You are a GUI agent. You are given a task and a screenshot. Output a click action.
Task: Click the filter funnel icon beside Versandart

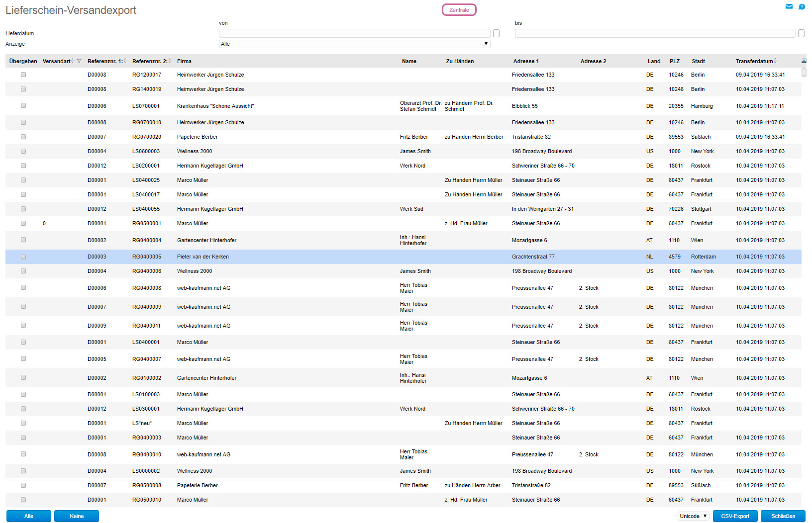(79, 61)
